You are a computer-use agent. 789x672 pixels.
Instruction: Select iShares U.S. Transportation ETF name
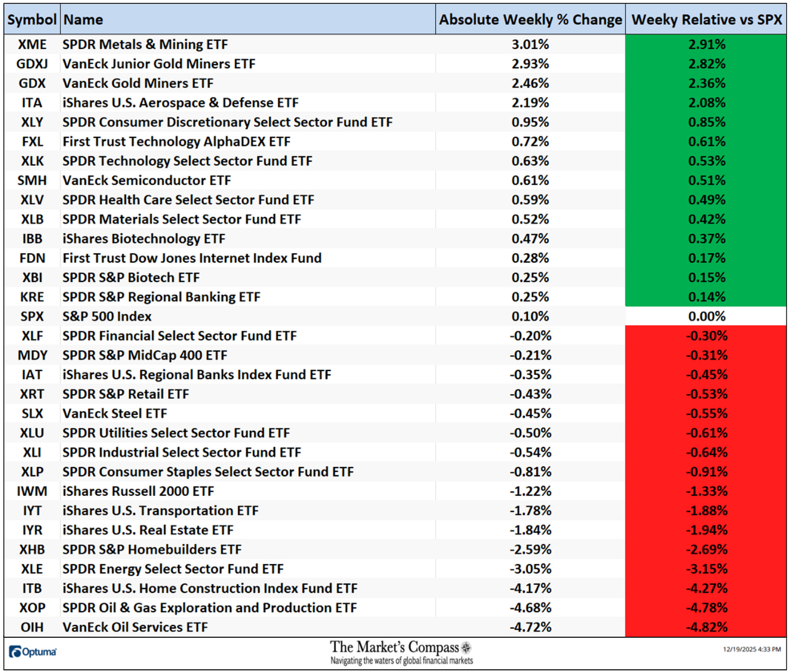[x=160, y=511]
